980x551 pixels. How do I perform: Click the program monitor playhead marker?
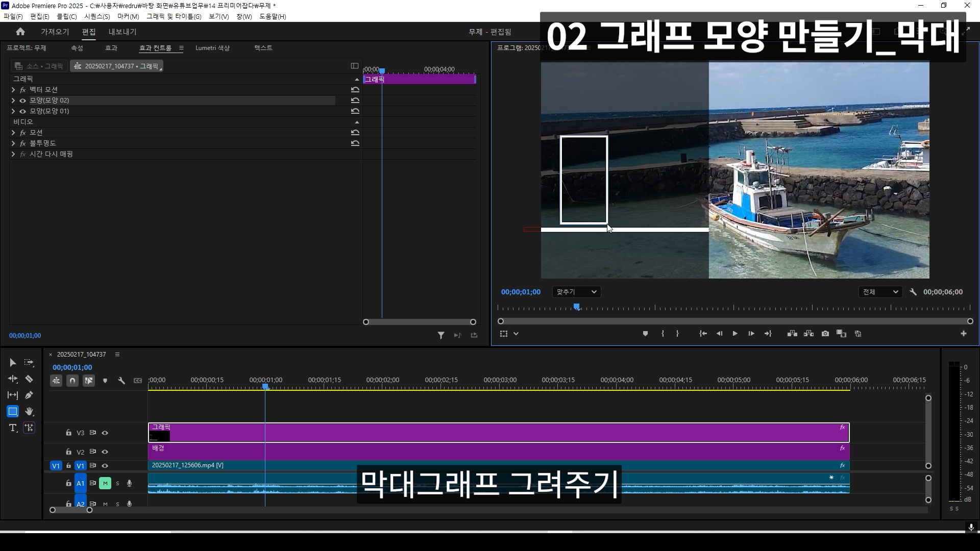point(576,307)
